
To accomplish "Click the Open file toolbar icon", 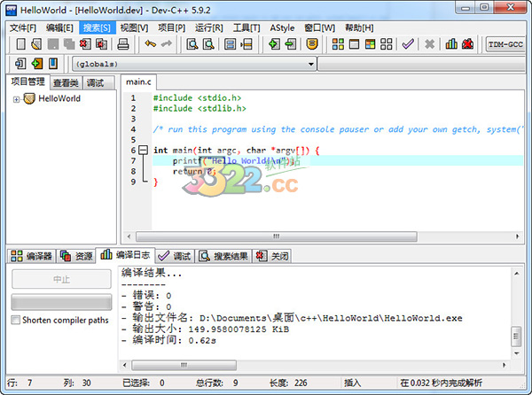I will (36, 44).
